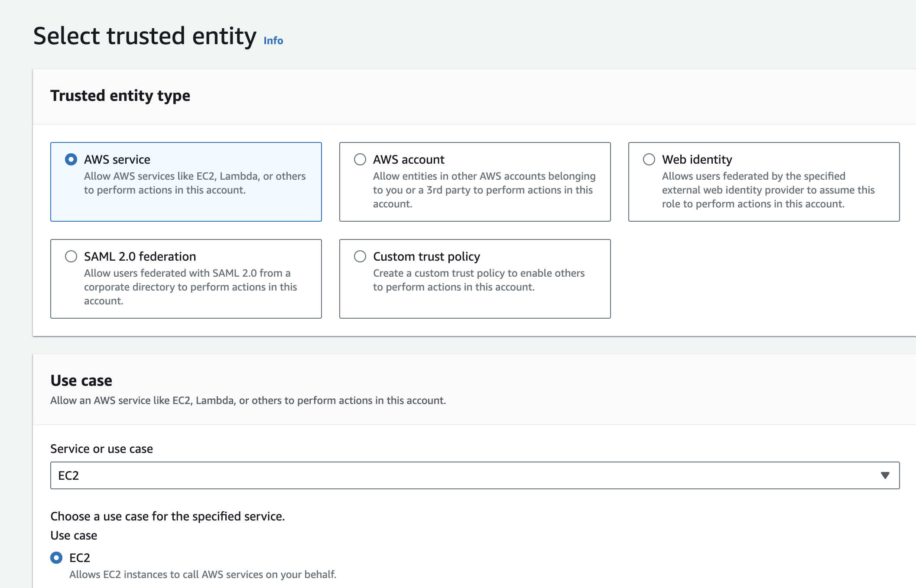Open the Info link beside the page title
Screen dimensions: 916x588
(273, 41)
